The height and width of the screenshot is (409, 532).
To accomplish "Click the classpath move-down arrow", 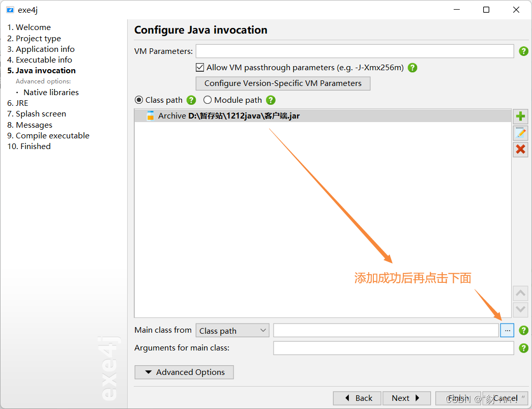I will (x=520, y=309).
